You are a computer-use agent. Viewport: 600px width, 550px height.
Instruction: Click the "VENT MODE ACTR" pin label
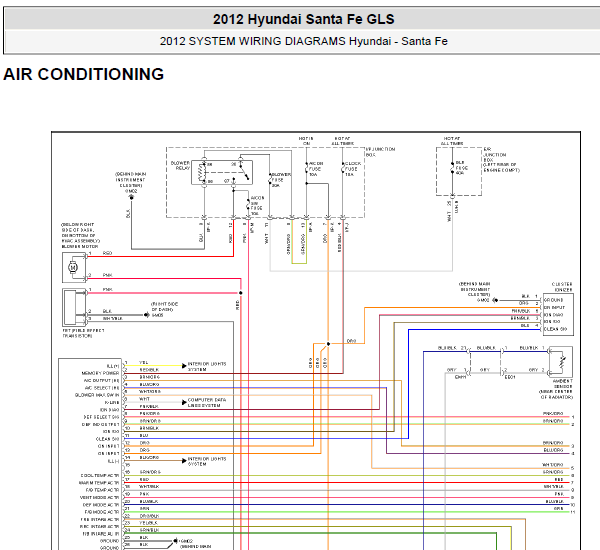click(99, 498)
